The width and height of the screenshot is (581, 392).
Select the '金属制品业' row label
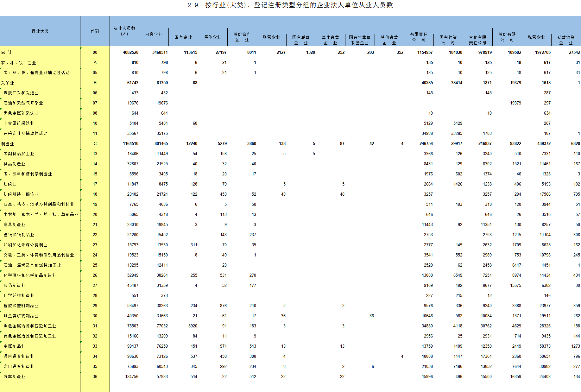click(14, 346)
